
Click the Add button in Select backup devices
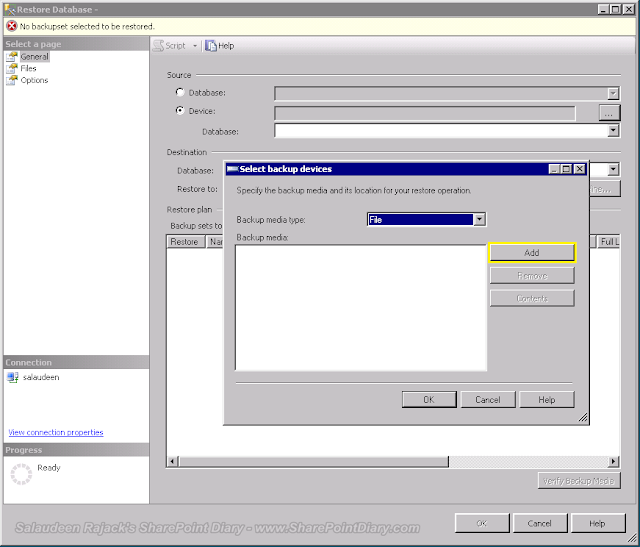point(532,253)
